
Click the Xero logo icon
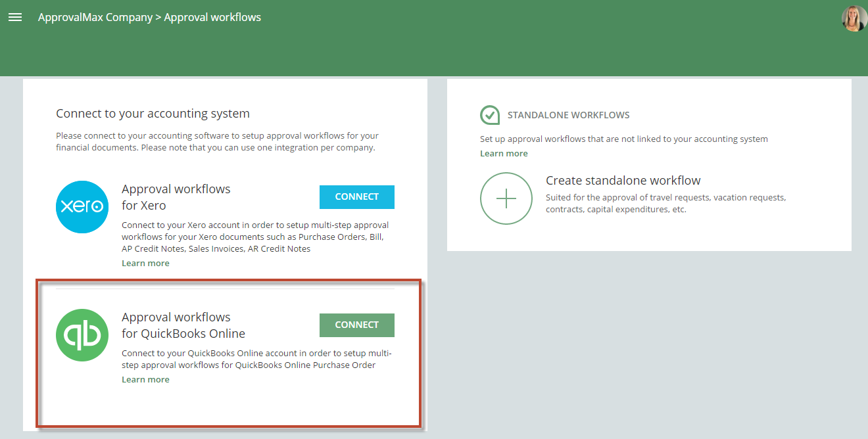pyautogui.click(x=82, y=207)
